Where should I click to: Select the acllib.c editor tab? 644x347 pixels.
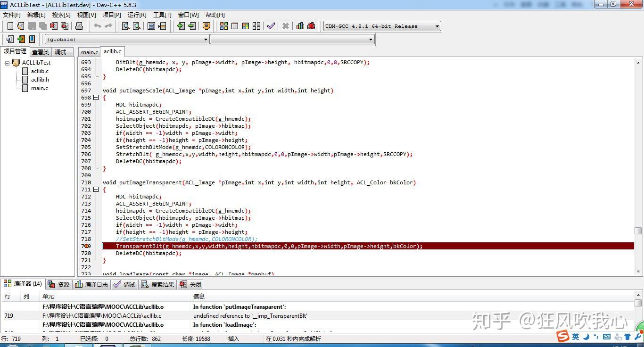[x=112, y=51]
